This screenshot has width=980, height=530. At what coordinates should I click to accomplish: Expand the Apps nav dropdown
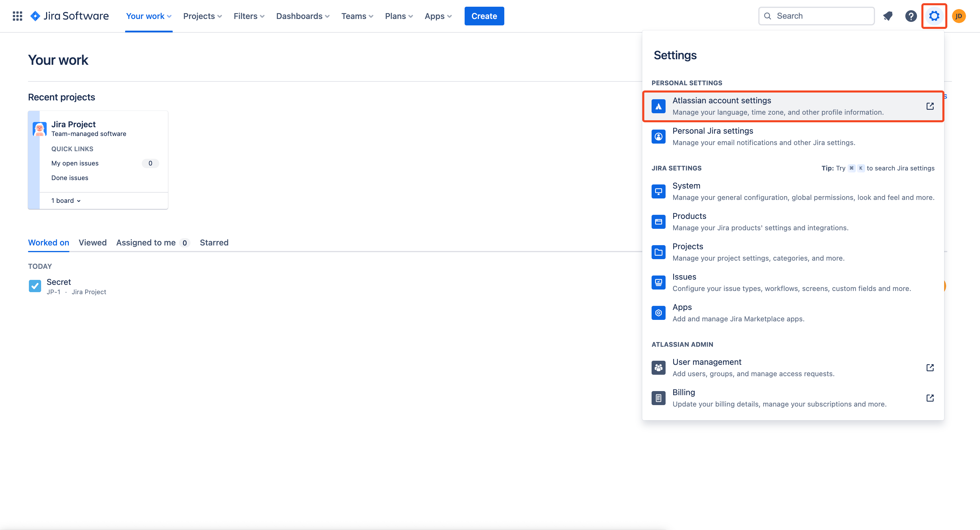click(438, 16)
